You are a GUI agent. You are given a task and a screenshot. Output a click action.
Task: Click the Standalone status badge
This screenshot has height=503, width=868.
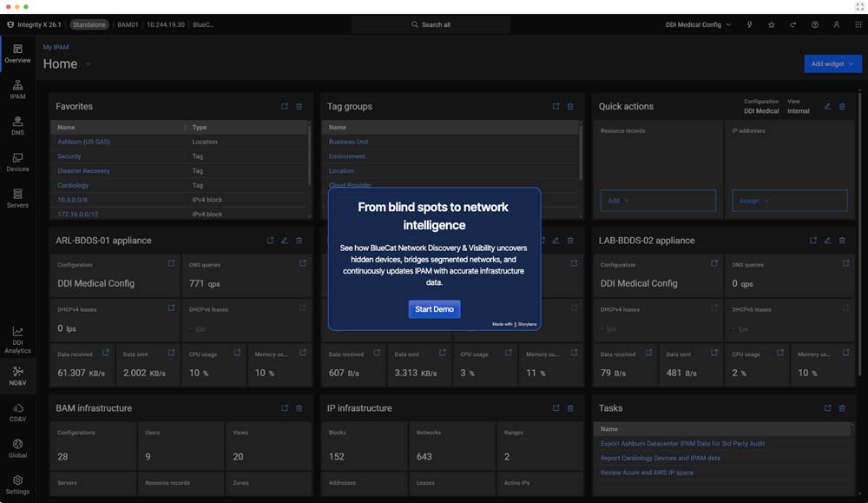coord(89,25)
